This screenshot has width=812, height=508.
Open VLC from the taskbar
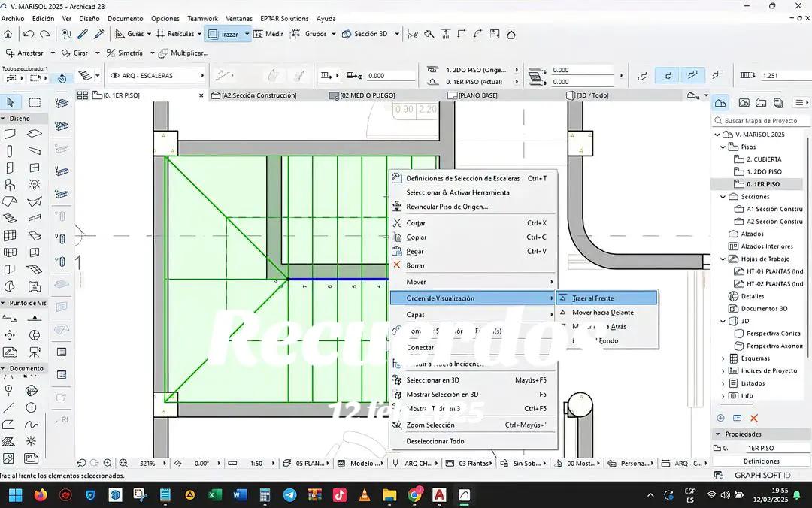point(365,495)
